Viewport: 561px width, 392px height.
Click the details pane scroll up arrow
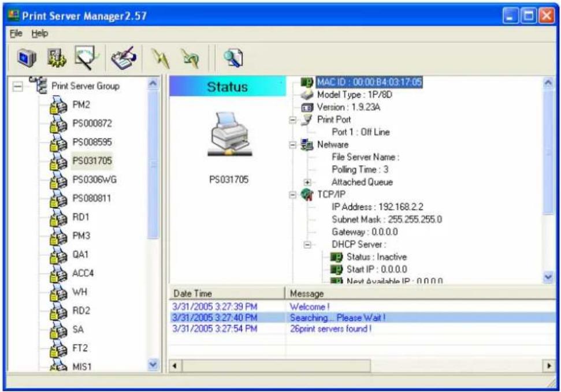click(548, 83)
